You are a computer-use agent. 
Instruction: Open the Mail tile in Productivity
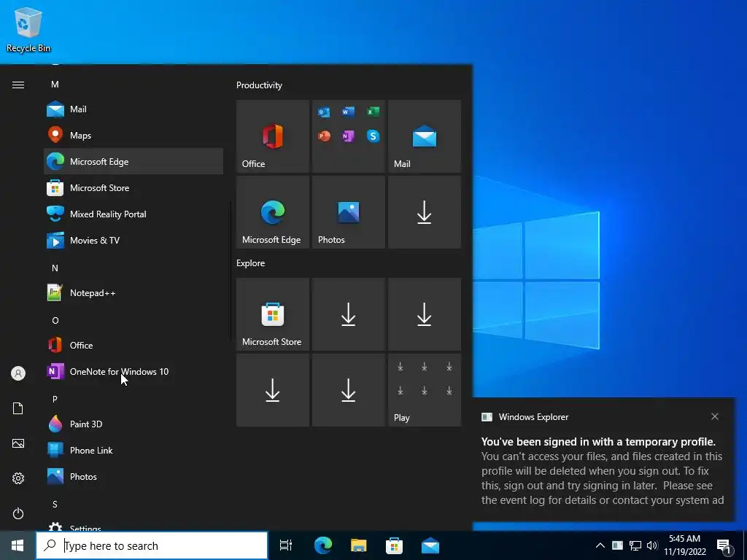point(425,136)
